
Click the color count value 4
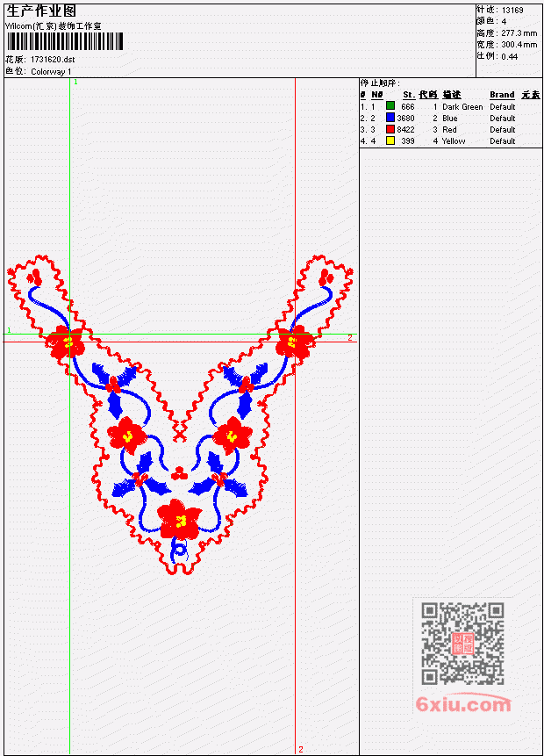coord(504,22)
